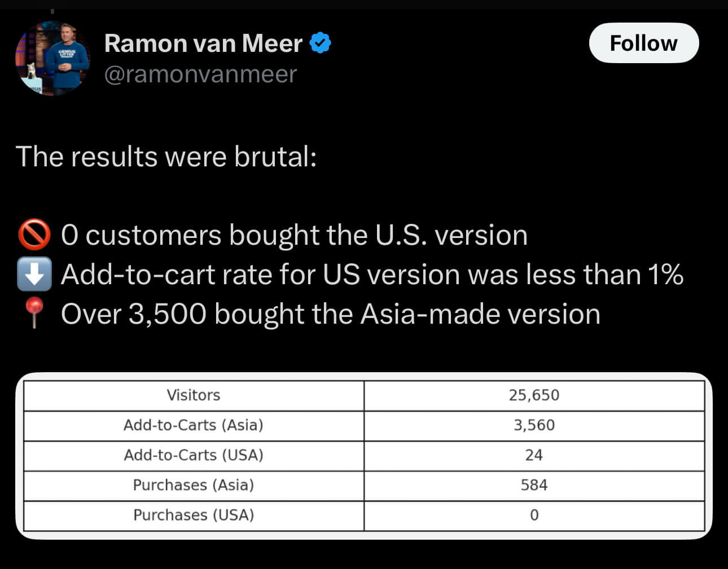This screenshot has width=728, height=569.
Task: Click the 3,560 table value
Action: [x=534, y=425]
